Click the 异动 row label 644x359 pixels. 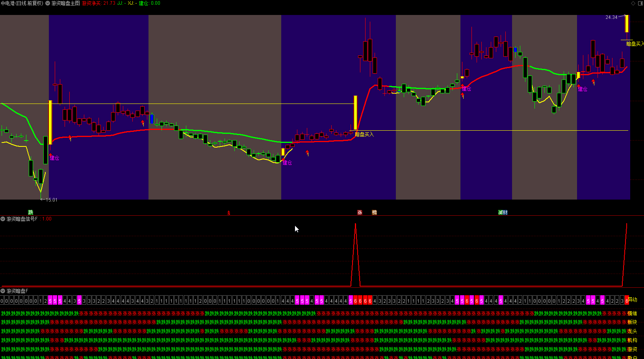pos(633,300)
